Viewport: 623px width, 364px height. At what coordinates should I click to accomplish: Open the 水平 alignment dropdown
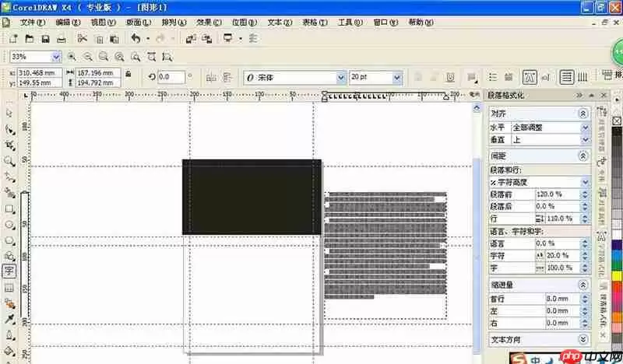click(585, 128)
